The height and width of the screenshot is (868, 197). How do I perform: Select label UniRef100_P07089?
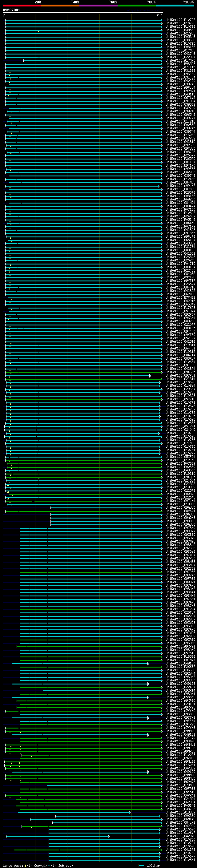click(x=180, y=189)
